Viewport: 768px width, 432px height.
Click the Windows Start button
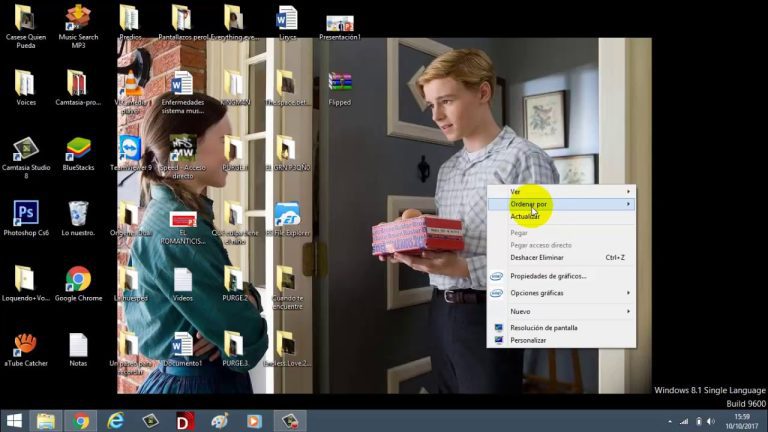click(14, 421)
